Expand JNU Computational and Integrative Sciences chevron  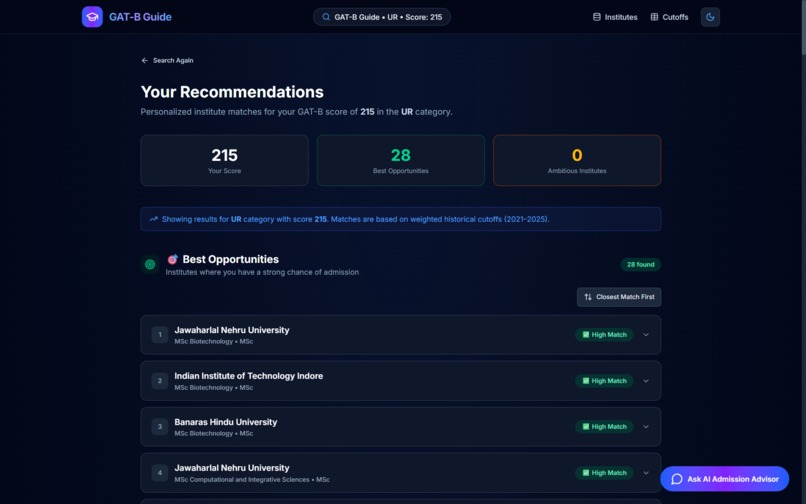click(x=646, y=473)
